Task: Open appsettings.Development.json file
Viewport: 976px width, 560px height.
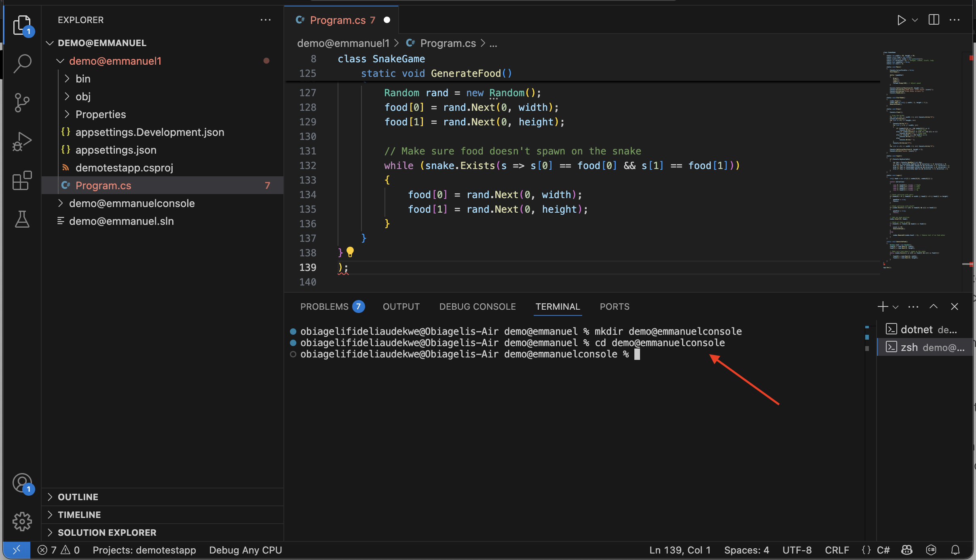Action: click(x=163, y=132)
